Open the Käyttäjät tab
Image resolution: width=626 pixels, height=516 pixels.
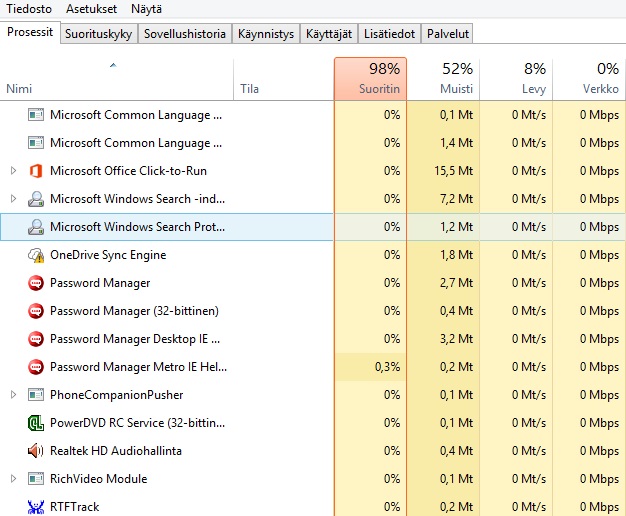(x=329, y=34)
